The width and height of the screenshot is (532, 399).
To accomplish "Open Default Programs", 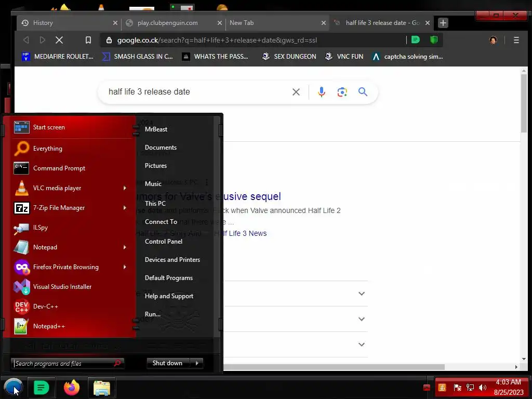I will click(x=169, y=278).
